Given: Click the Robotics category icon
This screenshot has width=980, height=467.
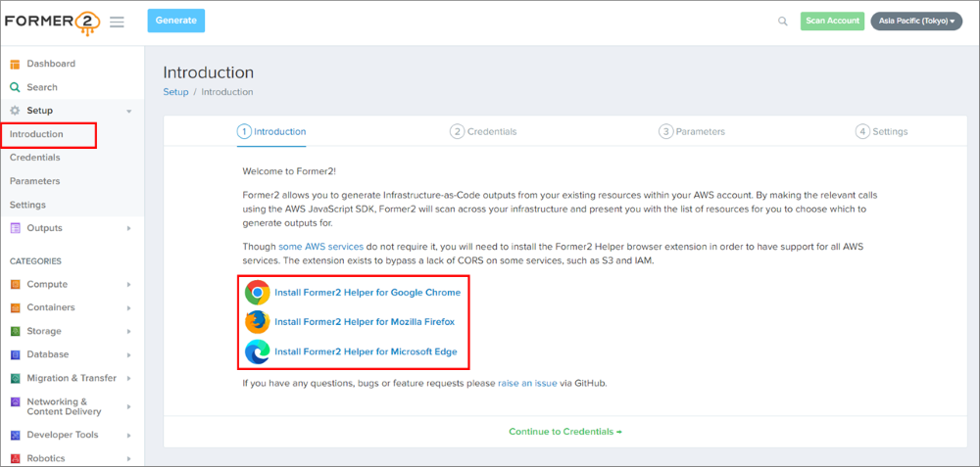Looking at the screenshot, I should 15,459.
